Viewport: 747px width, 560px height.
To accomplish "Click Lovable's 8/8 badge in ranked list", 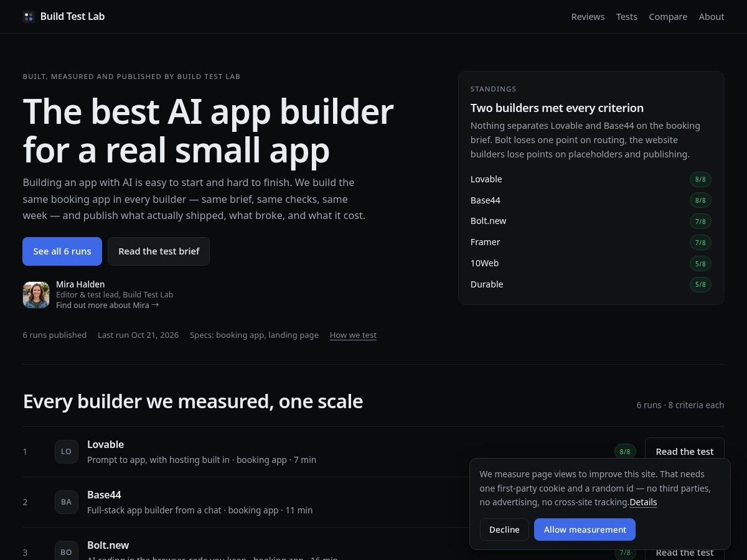I will point(625,452).
